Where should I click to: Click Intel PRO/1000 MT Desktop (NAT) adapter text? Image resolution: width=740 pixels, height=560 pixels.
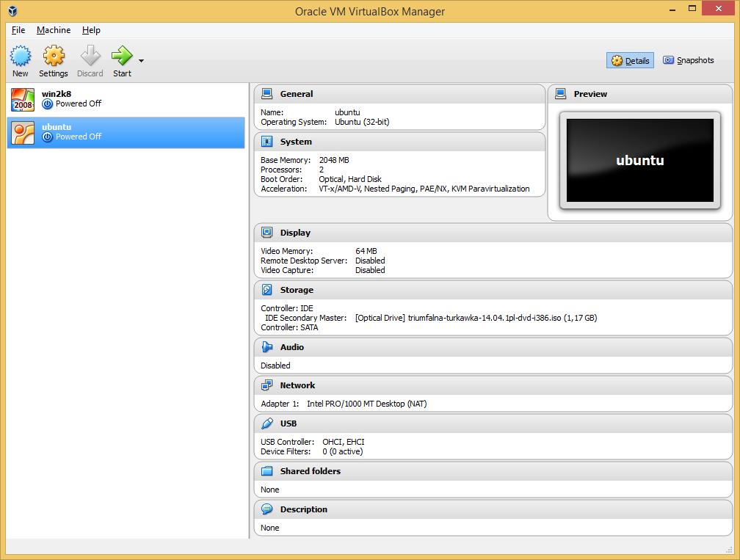[367, 404]
